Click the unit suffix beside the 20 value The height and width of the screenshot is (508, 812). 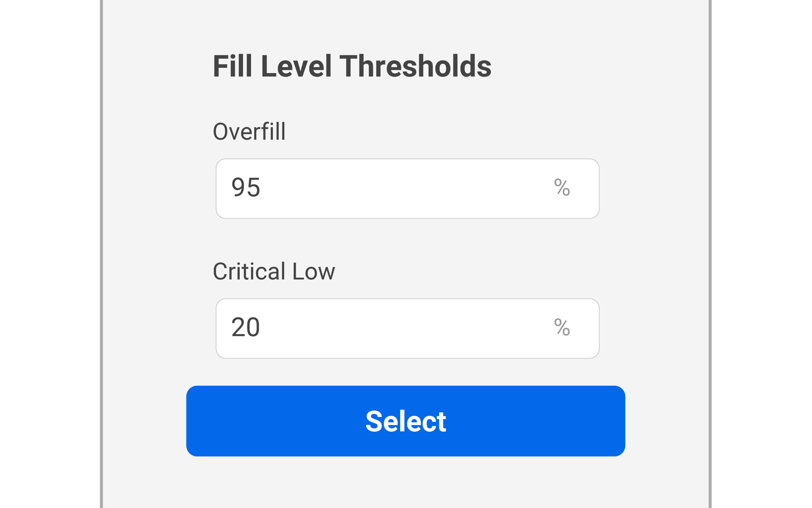562,327
